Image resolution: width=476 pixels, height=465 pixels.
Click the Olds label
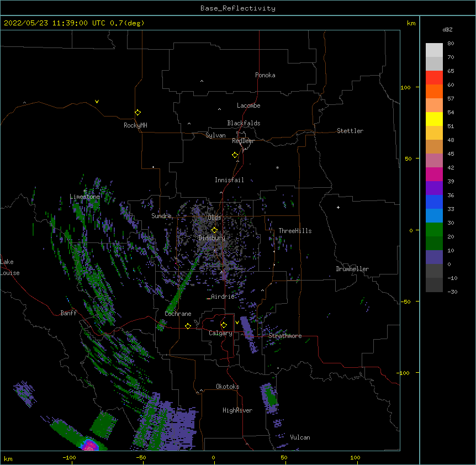(x=214, y=218)
